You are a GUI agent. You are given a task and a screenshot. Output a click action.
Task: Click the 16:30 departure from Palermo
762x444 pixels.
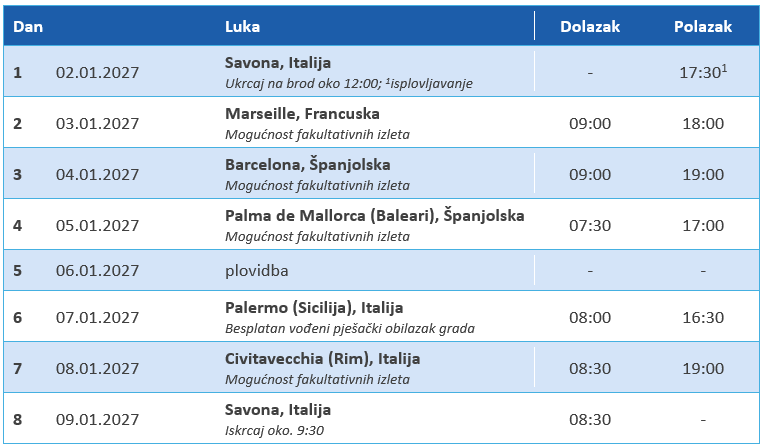pyautogui.click(x=703, y=318)
